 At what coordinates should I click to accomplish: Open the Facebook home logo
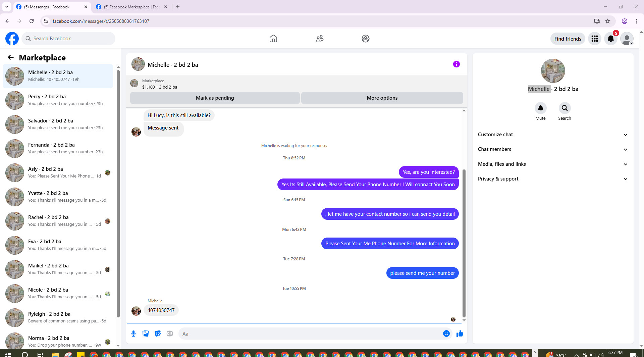[x=12, y=39]
